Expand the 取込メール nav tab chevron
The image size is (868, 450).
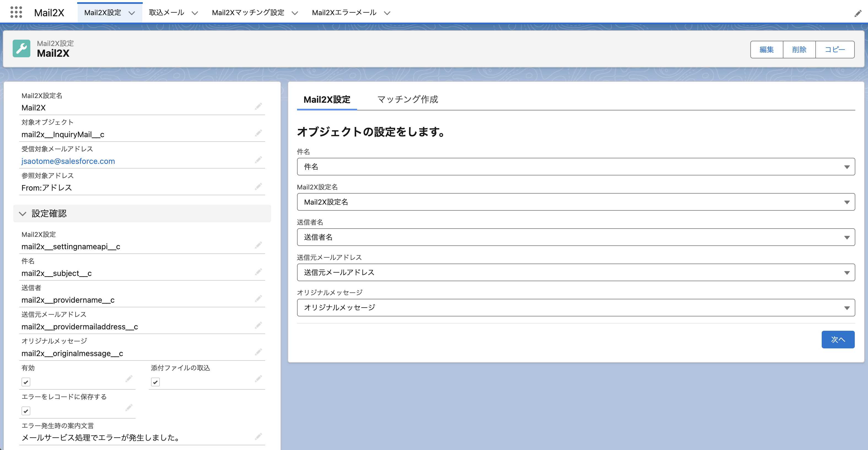click(x=195, y=13)
